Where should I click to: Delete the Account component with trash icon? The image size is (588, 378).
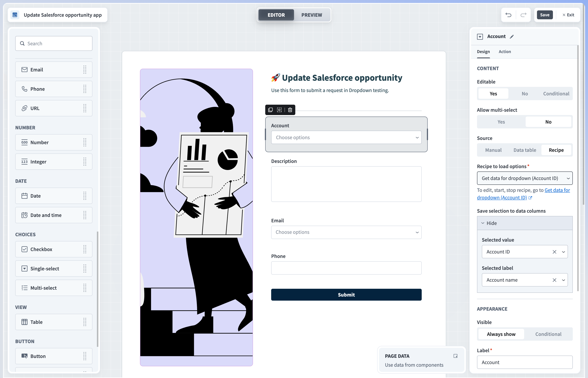tap(290, 110)
